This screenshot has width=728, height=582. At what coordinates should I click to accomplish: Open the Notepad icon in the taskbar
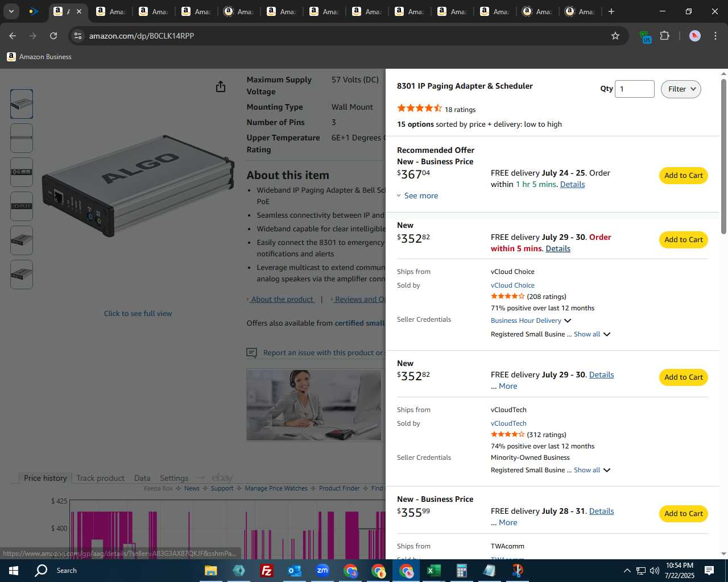click(x=490, y=571)
